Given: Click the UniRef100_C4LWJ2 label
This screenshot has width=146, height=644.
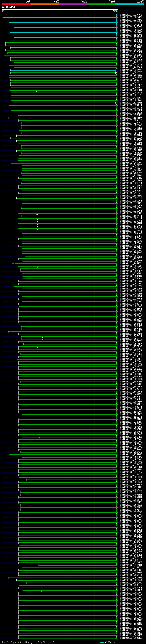Looking at the screenshot, I should (131, 93).
